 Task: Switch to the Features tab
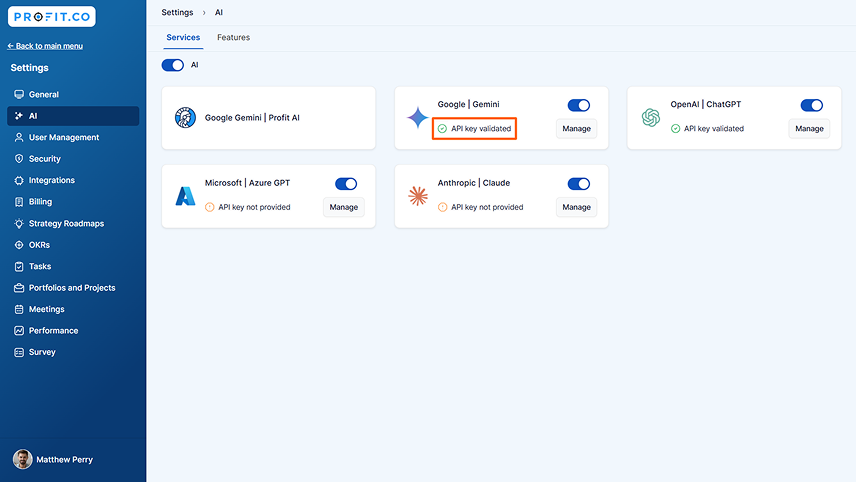pyautogui.click(x=233, y=38)
